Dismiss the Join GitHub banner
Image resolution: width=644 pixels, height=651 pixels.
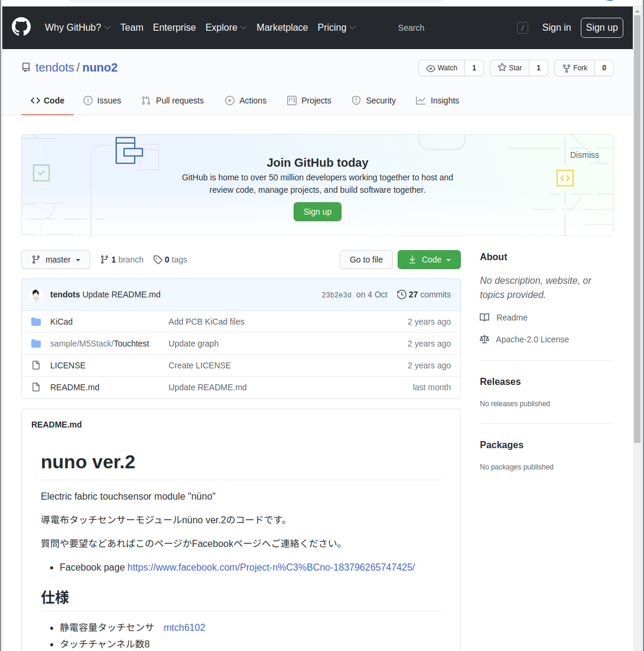click(584, 155)
